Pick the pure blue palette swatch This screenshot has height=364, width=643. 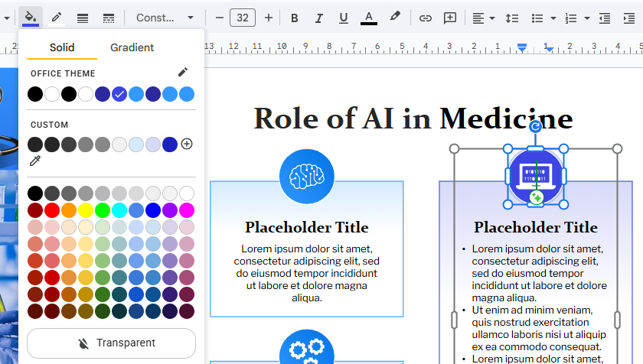(153, 210)
